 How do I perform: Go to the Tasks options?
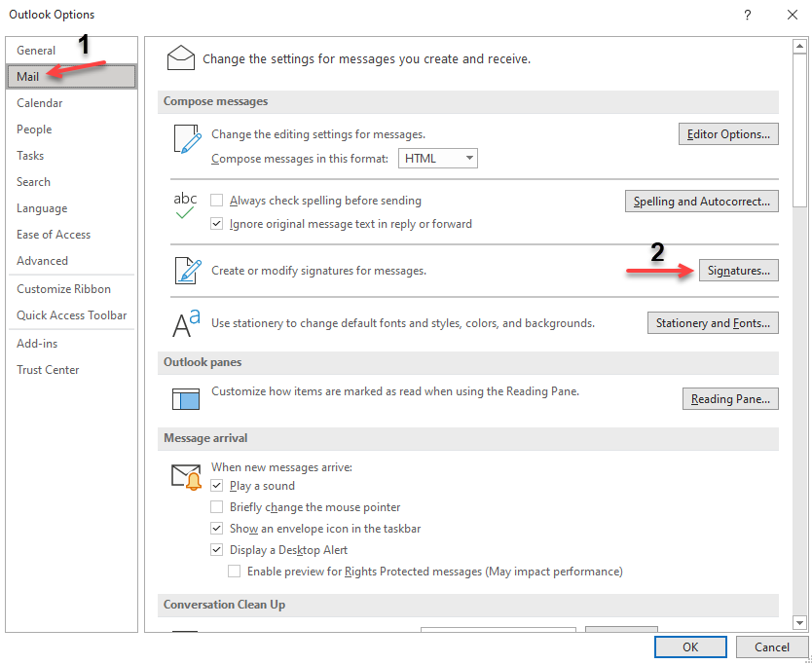(71, 156)
